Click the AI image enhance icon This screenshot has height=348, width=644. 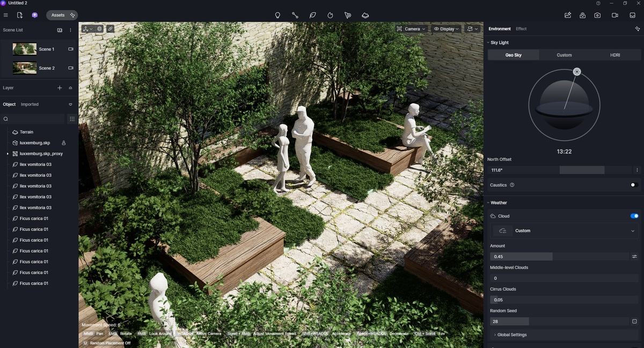point(568,15)
